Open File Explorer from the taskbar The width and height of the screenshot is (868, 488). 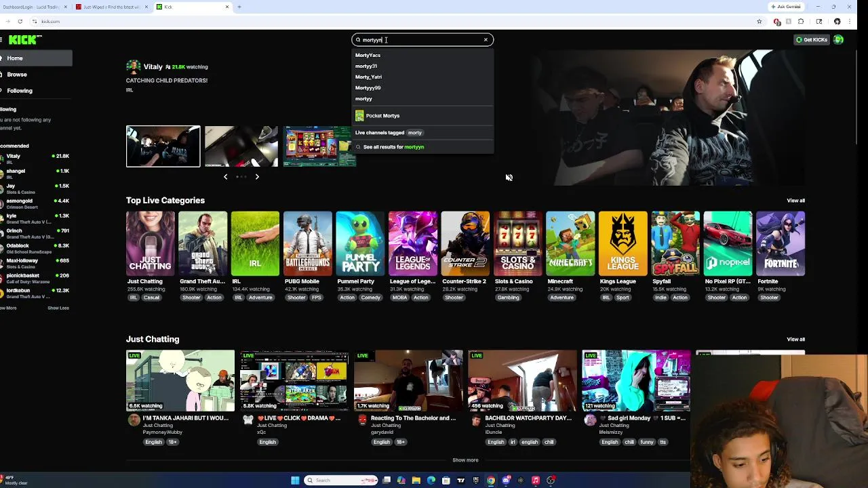pos(416,481)
